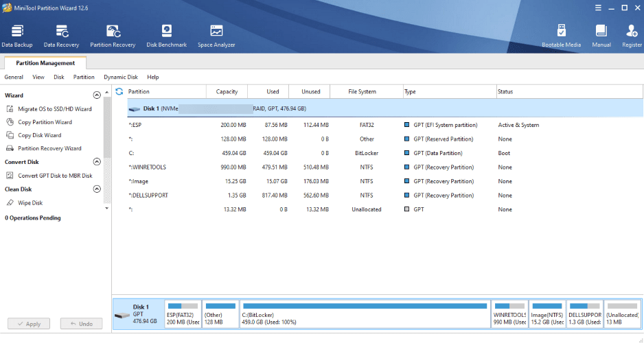644x343 pixels.
Task: Select (Other) 128 MB block in disk map
Action: (220, 314)
